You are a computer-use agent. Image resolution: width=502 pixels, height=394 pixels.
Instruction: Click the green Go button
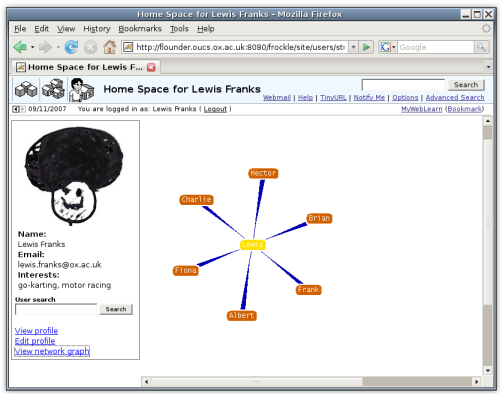(x=366, y=47)
